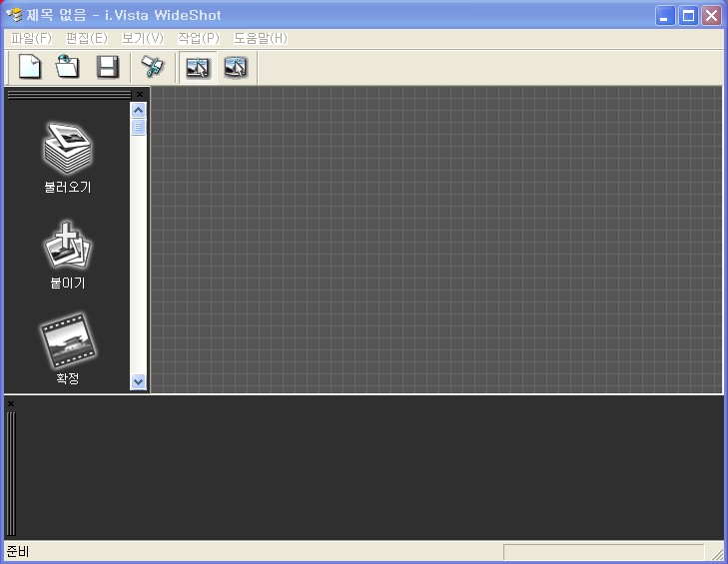Screen dimensions: 728x564
Task: Close the left task panel
Action: (x=140, y=94)
